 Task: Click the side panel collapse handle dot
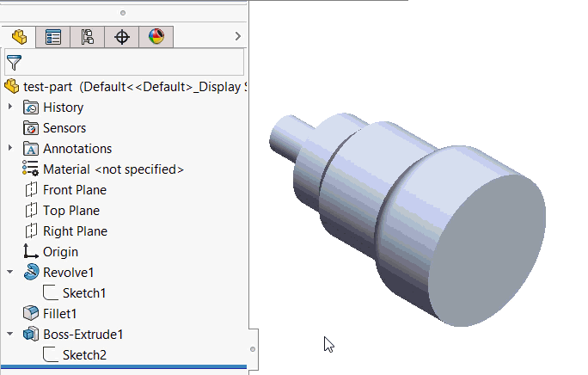coord(253,349)
